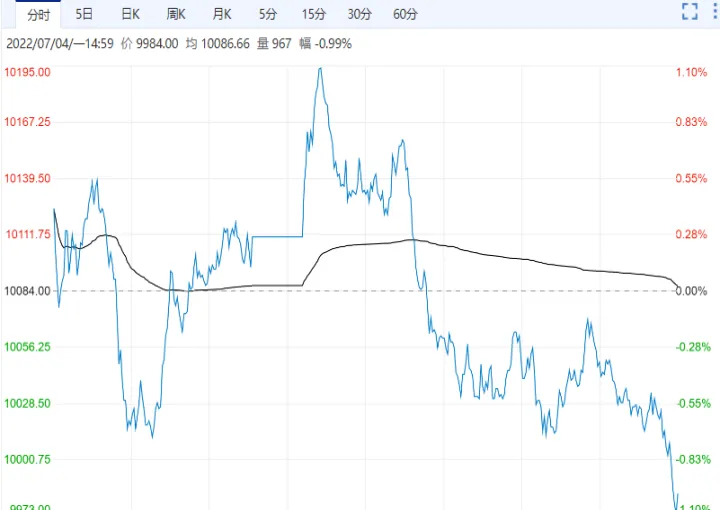Click the -0.28% percent axis label

pyautogui.click(x=693, y=347)
